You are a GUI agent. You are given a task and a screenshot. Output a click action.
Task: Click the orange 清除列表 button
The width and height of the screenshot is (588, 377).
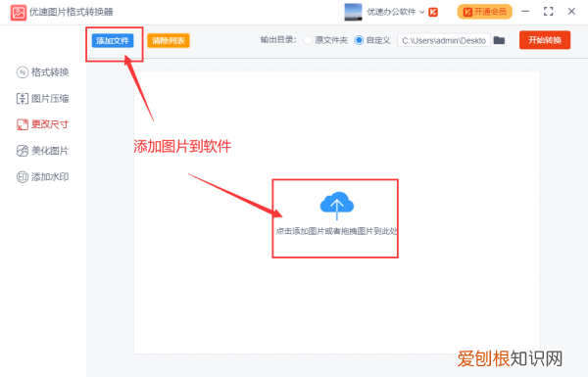pos(169,40)
